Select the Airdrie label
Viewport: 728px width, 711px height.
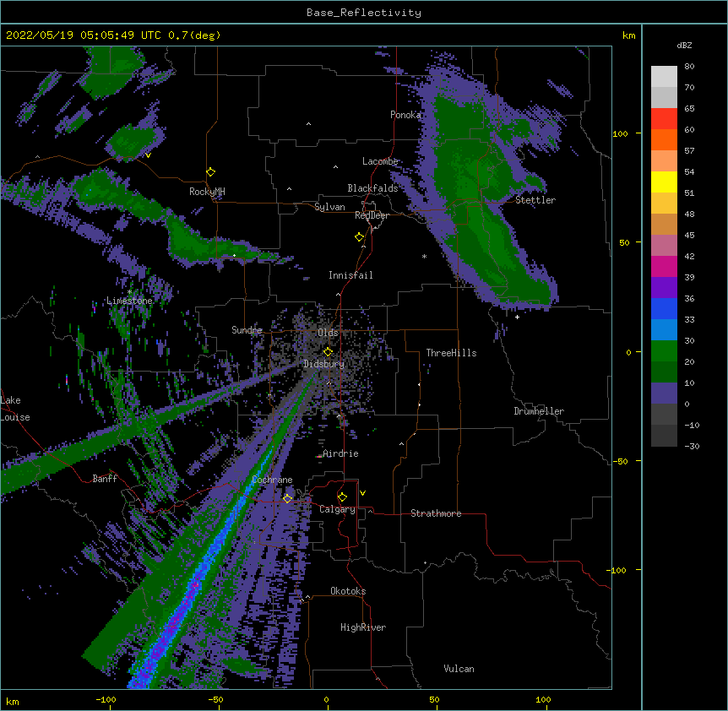click(x=340, y=453)
